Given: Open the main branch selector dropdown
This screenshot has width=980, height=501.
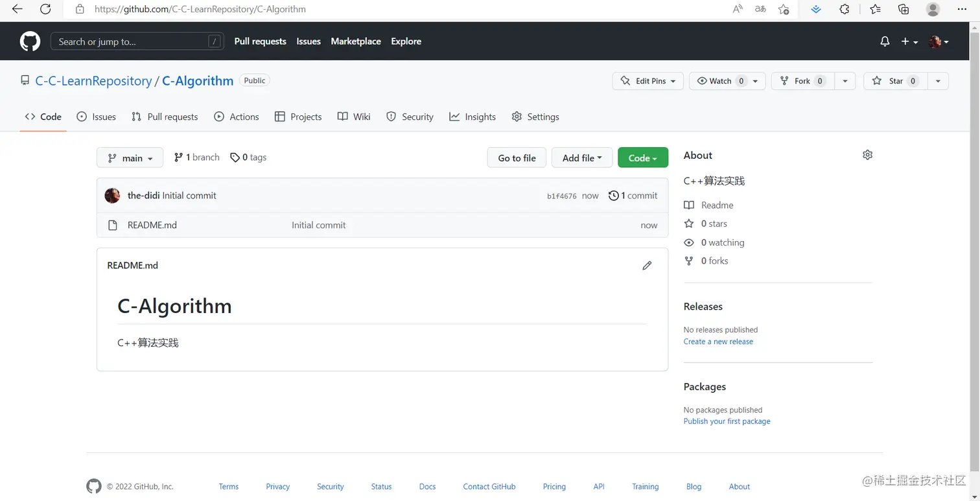Looking at the screenshot, I should click(130, 158).
